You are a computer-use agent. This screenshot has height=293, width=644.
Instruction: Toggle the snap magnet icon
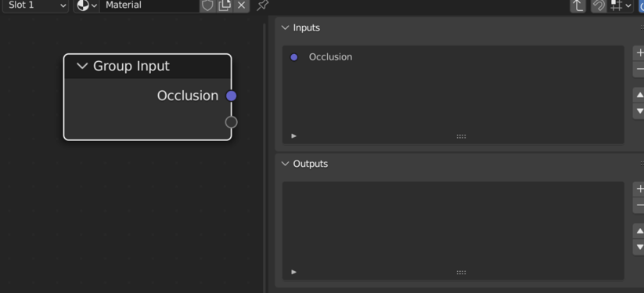pos(599,5)
